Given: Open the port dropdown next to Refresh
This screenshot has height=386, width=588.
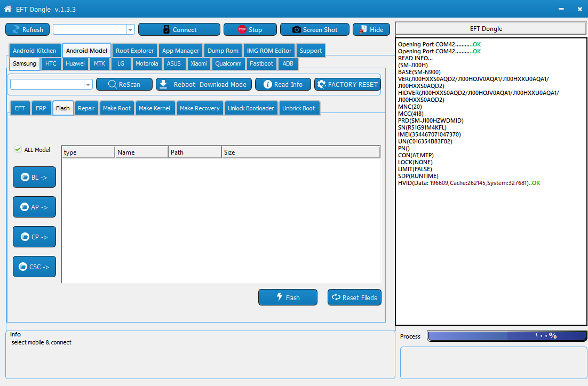Looking at the screenshot, I should point(130,30).
